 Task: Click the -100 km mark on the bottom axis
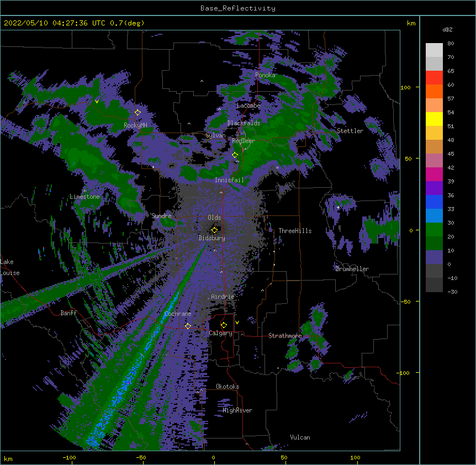pos(69,457)
